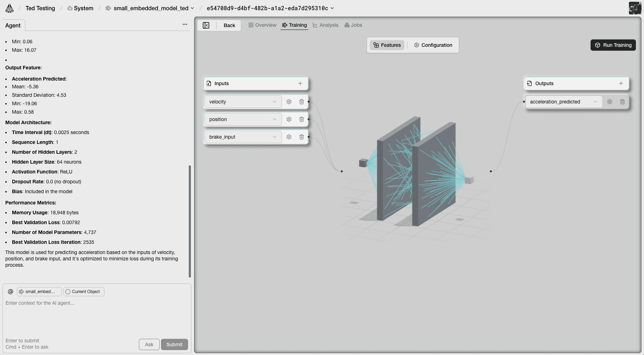
Task: Click the Analysis chart icon
Action: click(315, 25)
